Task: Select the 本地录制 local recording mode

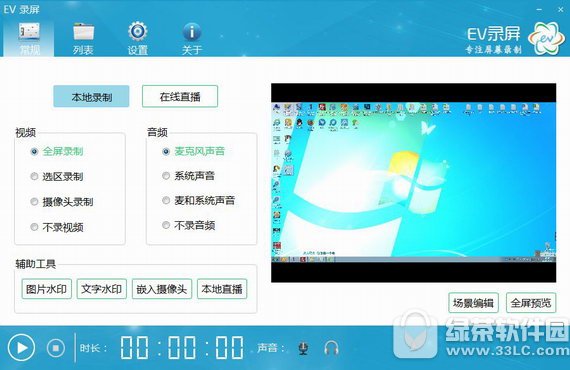Action: (91, 97)
